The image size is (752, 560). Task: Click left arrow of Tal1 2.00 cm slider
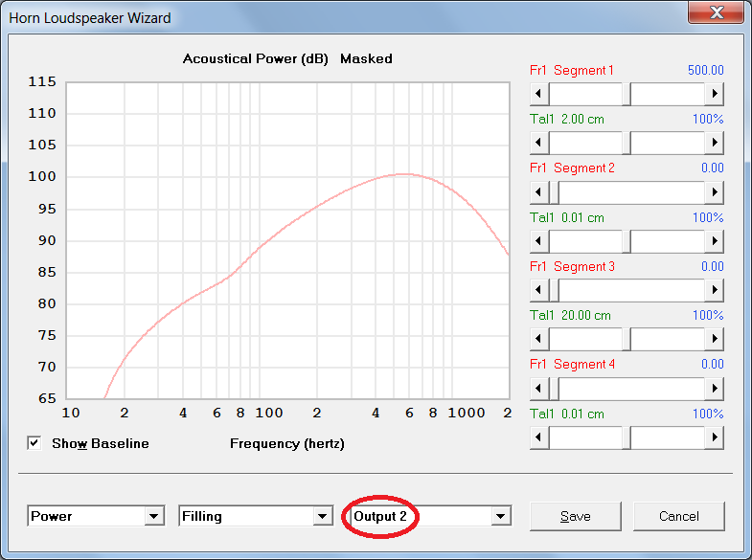(x=539, y=143)
